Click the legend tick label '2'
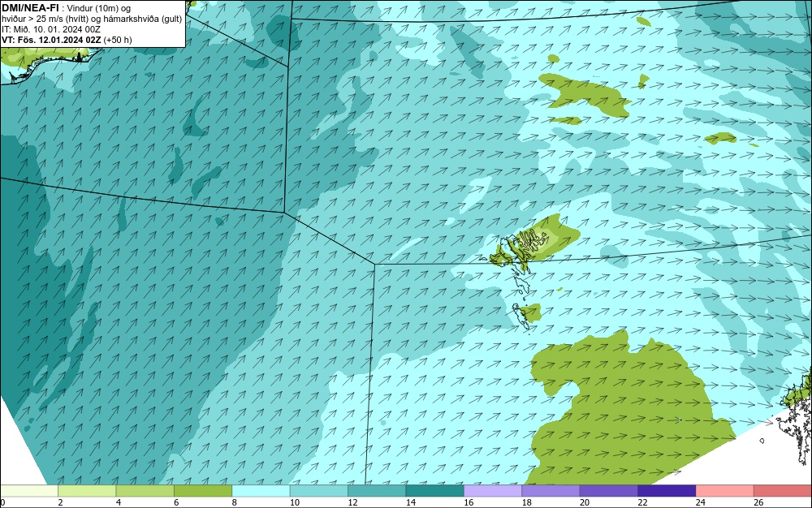The width and height of the screenshot is (812, 508). coord(61,502)
